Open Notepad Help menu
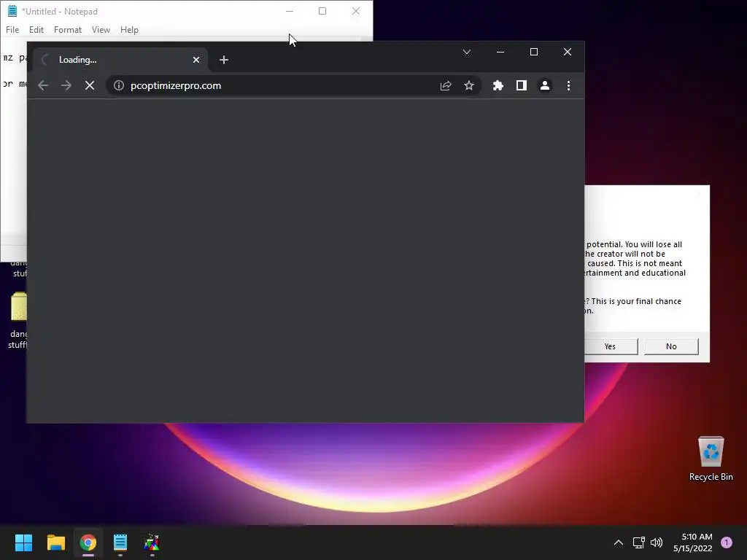The image size is (747, 560). click(x=129, y=29)
